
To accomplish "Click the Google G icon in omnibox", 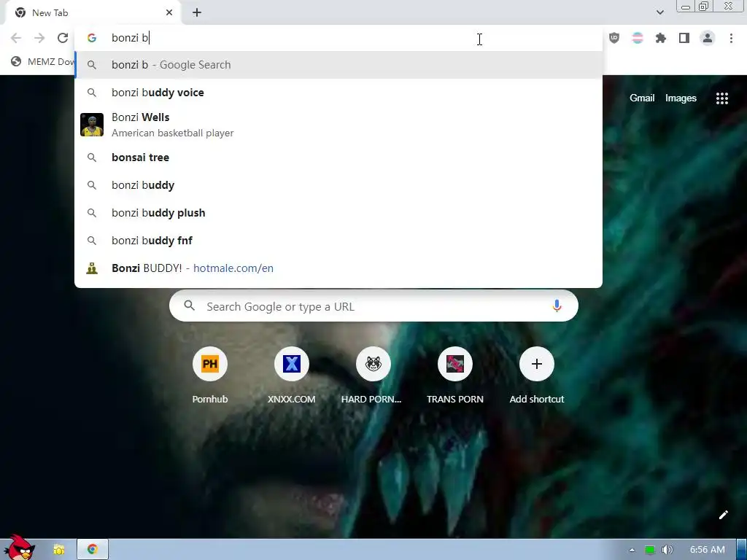I will [92, 38].
